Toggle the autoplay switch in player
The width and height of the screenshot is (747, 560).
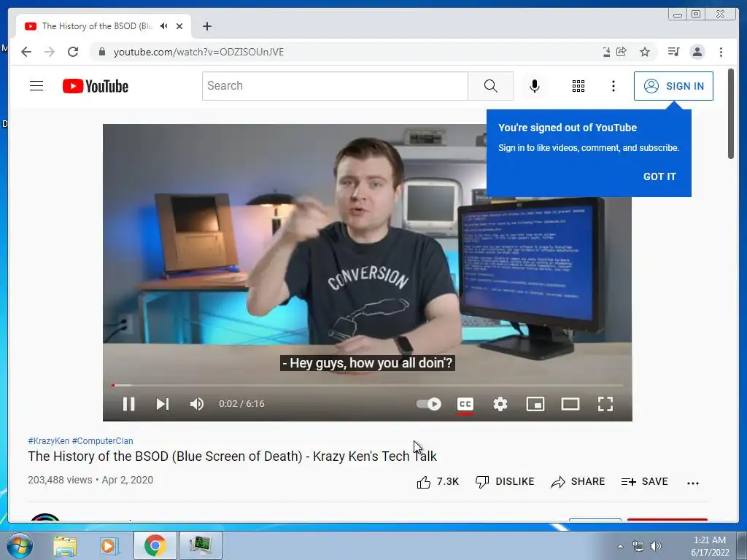[x=429, y=404]
